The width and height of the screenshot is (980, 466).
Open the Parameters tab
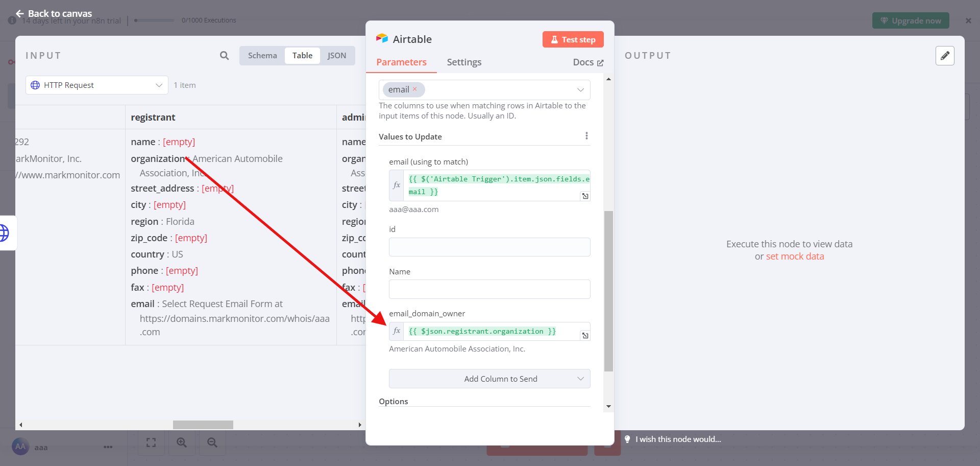point(401,62)
